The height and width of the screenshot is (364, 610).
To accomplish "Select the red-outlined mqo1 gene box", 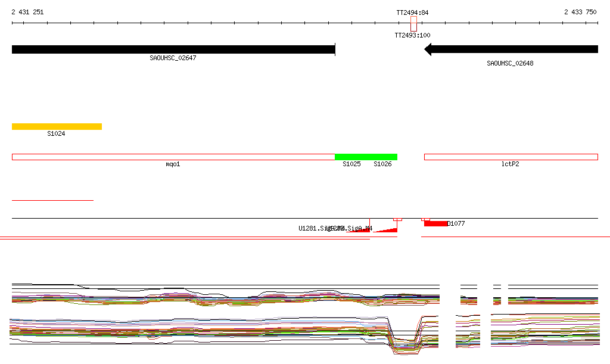I will [173, 157].
